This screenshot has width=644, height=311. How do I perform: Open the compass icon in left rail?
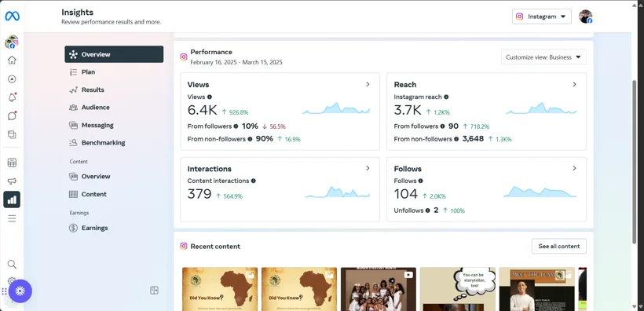point(12,79)
